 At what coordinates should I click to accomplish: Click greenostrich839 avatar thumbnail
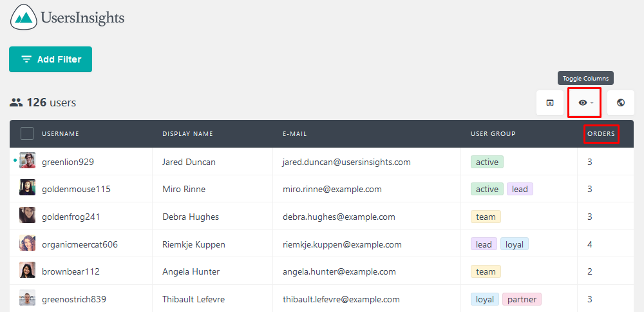tap(27, 298)
